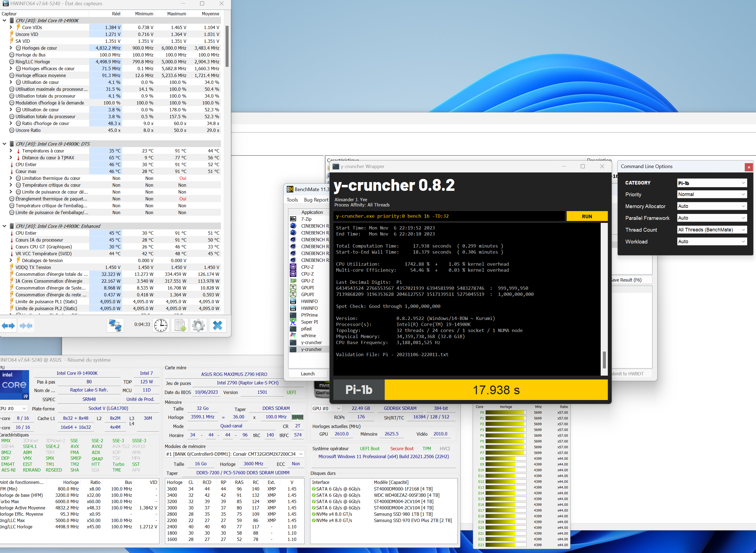
Task: Click the Capteur column header
Action: 44,14
